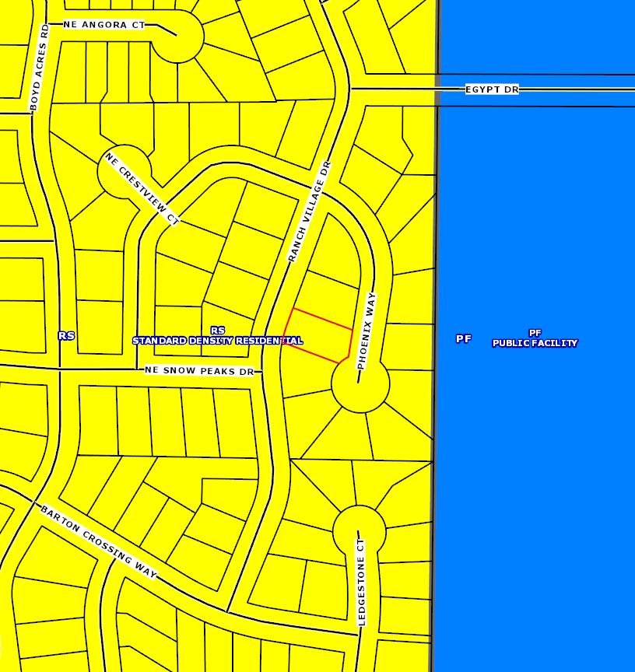Click the Phoenix Way cul-de-sac circle
Viewport: 635px width, 672px height.
tap(360, 383)
